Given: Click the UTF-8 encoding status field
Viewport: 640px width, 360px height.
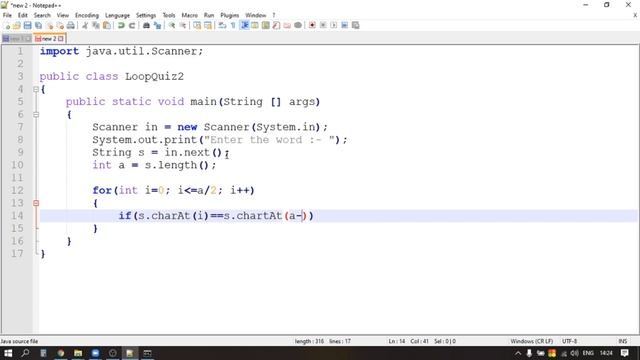Looking at the screenshot, I should click(569, 341).
